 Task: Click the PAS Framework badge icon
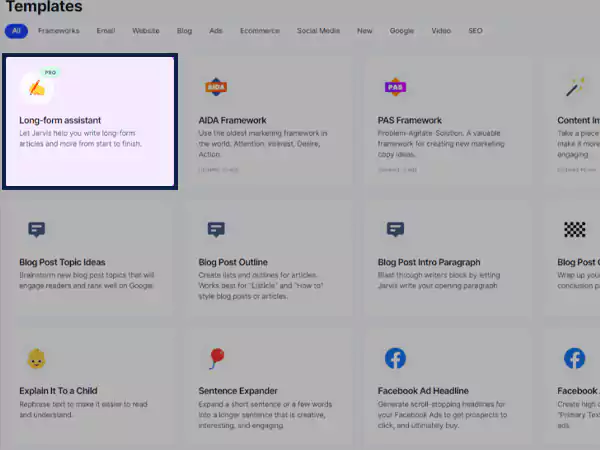395,87
